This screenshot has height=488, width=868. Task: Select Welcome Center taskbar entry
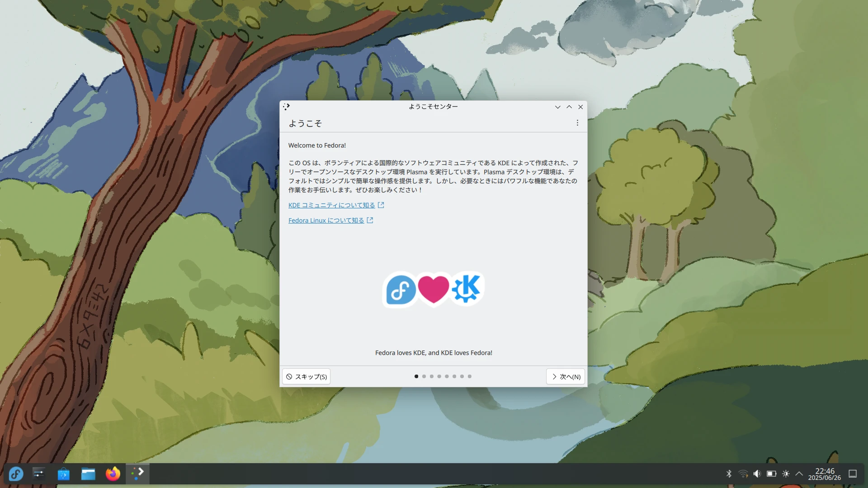click(137, 474)
